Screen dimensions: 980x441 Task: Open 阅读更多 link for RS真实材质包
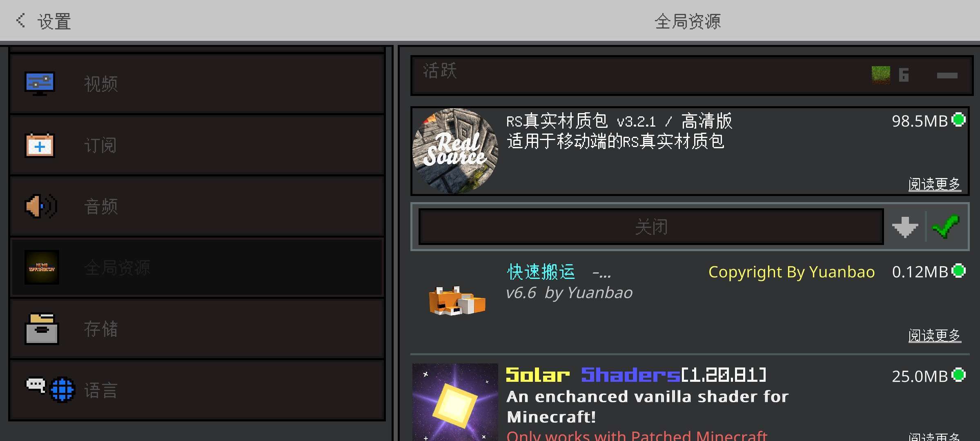(935, 184)
